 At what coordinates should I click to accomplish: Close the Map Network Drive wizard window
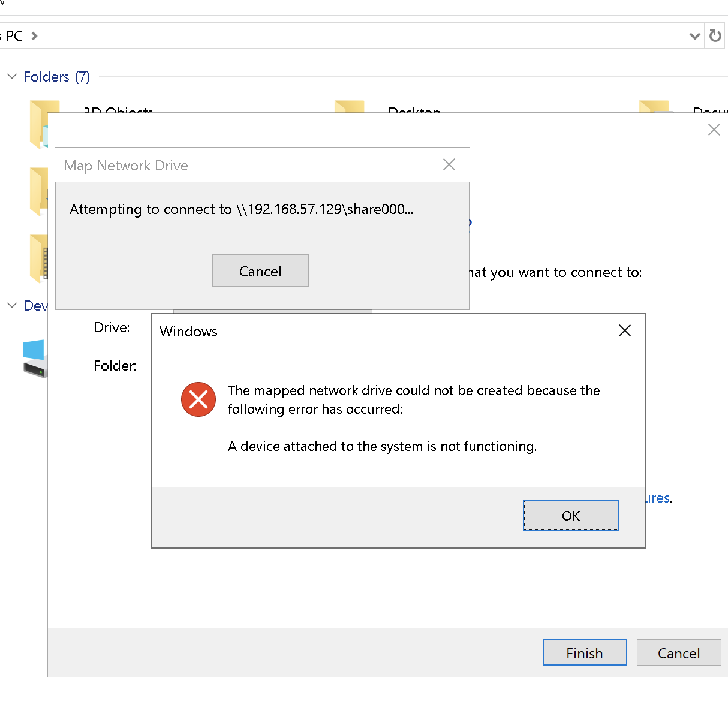(x=714, y=130)
